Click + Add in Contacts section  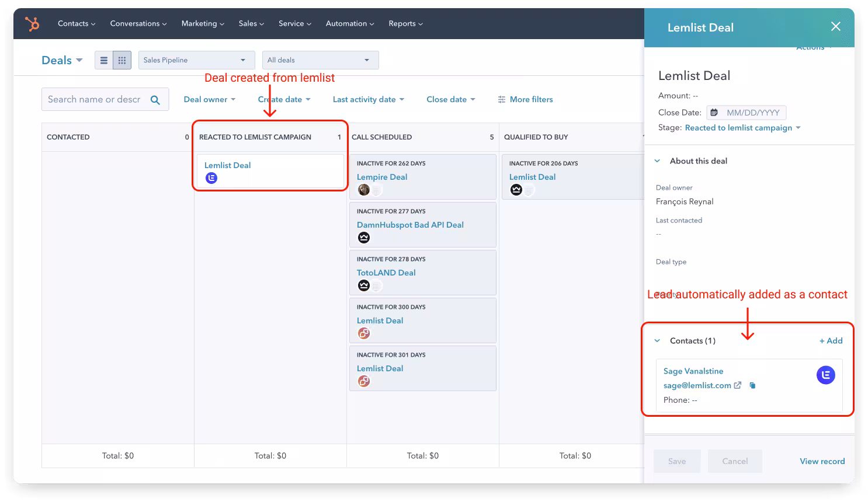click(x=831, y=341)
